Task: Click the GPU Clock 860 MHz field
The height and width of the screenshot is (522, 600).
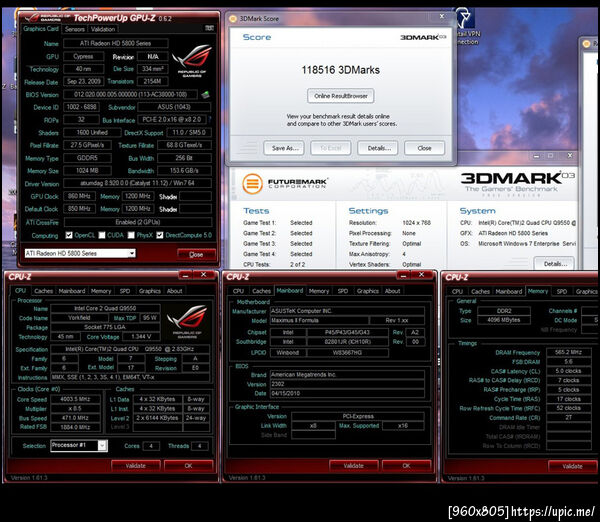Action: [79, 196]
